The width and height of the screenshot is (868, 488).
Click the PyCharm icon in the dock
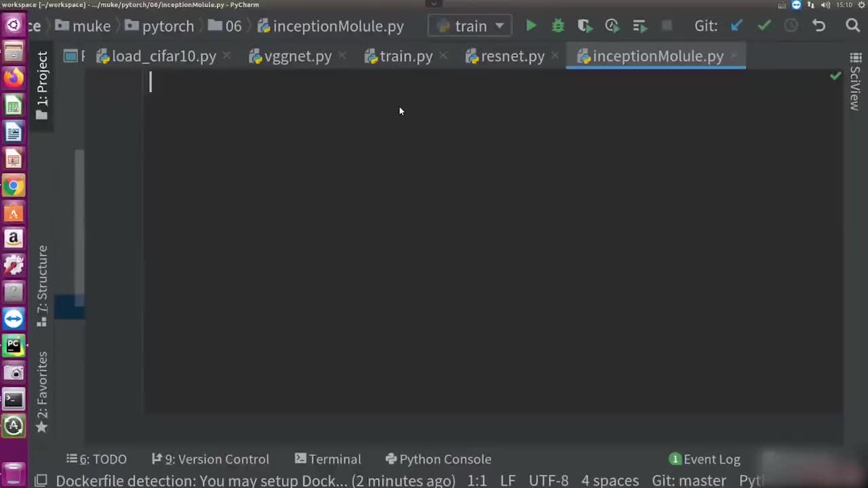click(14, 346)
